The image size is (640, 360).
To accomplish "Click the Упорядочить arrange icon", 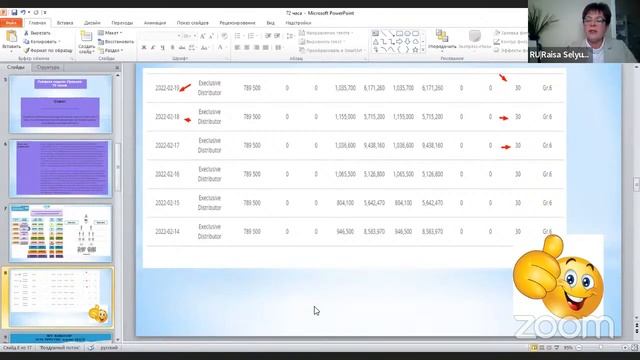I will pyautogui.click(x=442, y=37).
